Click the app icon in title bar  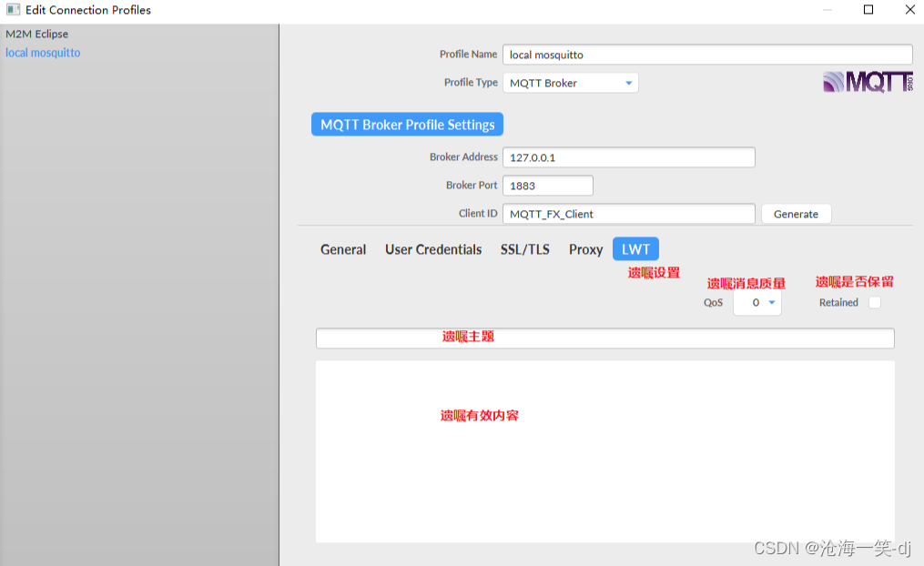[13, 9]
